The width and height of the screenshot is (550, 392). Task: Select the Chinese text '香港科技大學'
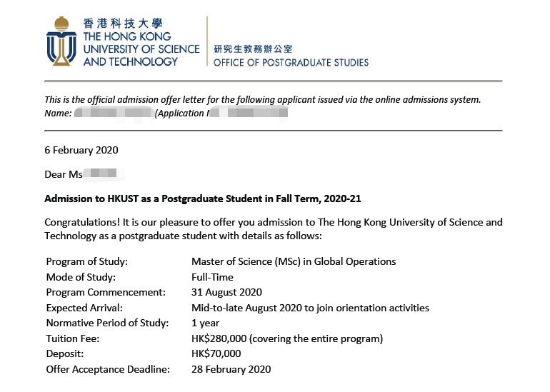pos(123,24)
